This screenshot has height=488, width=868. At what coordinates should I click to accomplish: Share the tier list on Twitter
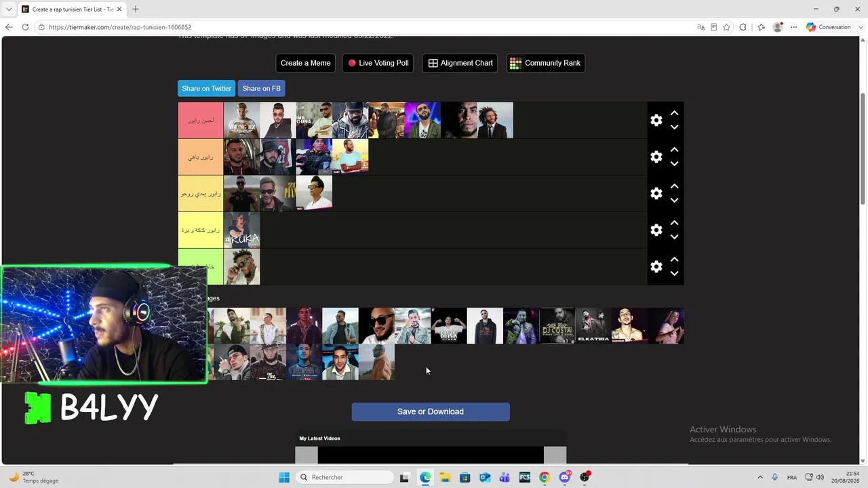[x=207, y=88]
